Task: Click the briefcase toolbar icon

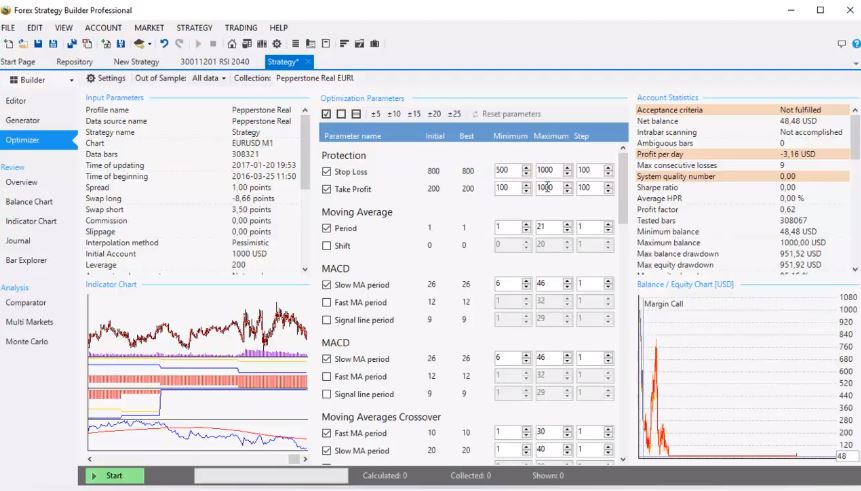Action: coord(374,44)
